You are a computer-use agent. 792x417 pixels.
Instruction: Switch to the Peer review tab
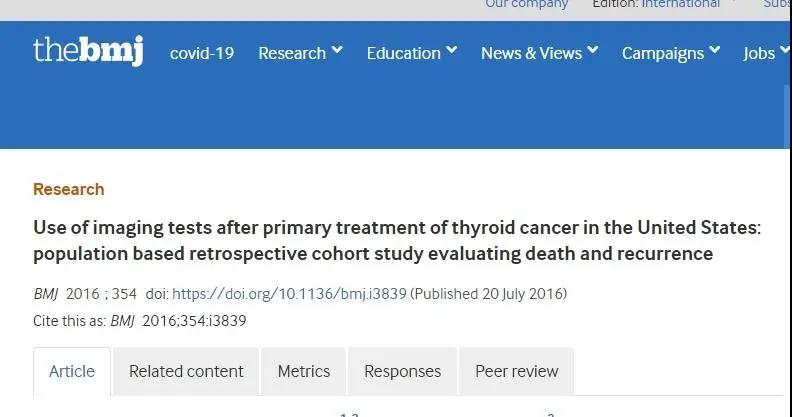(x=517, y=371)
